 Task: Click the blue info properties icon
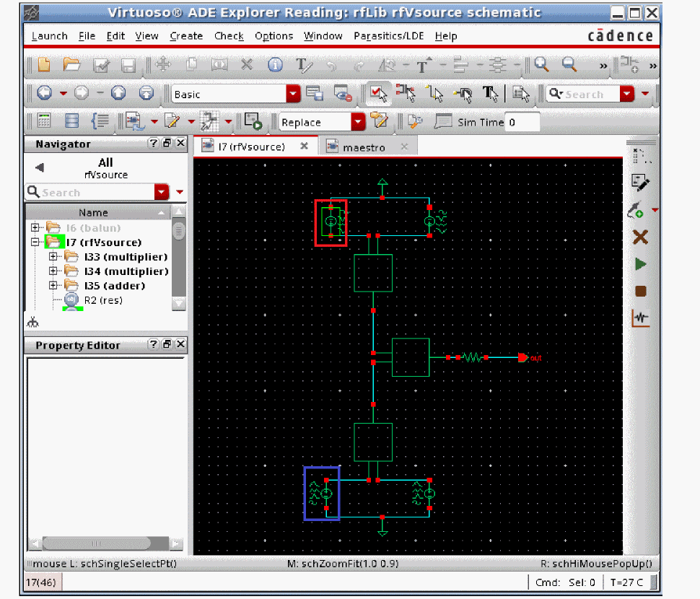point(275,65)
